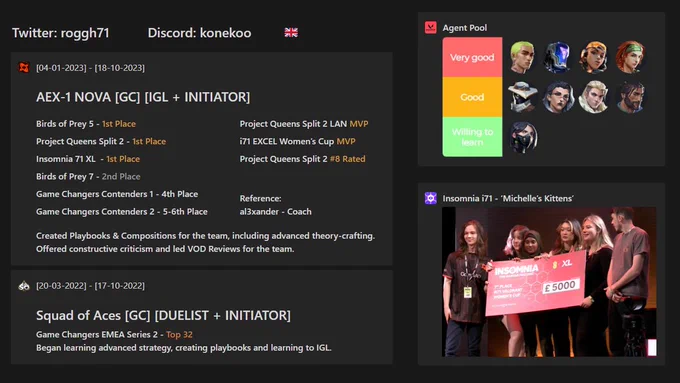Click Game Changers EMEA Series 2 - Top 32
Screen dimensions: 680x383
coord(114,334)
